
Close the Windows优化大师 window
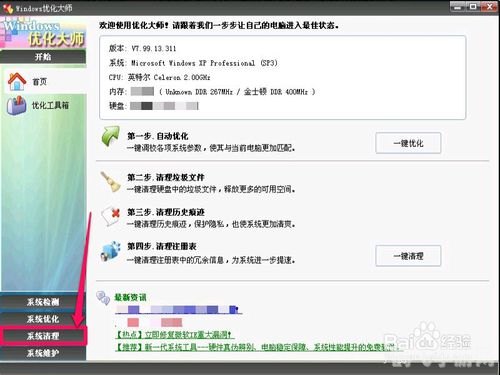489,7
